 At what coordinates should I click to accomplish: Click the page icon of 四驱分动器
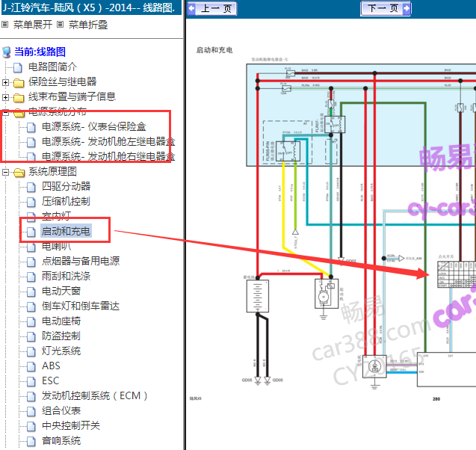pos(31,188)
